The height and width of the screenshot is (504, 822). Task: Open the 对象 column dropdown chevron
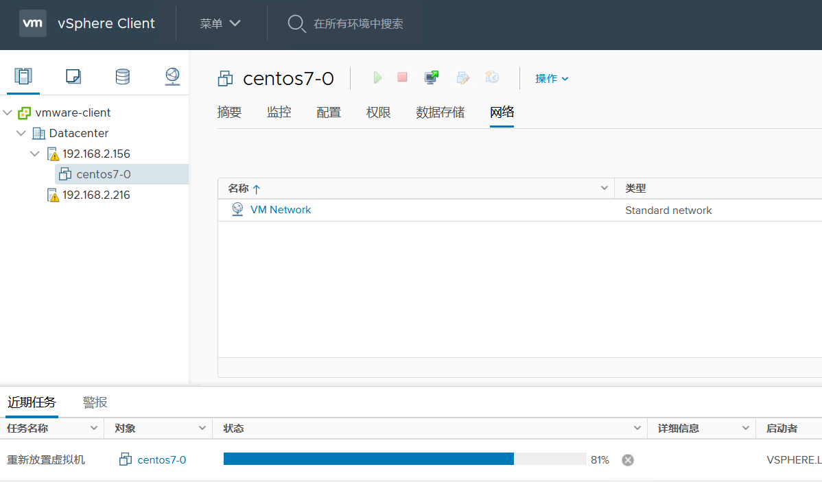click(202, 428)
